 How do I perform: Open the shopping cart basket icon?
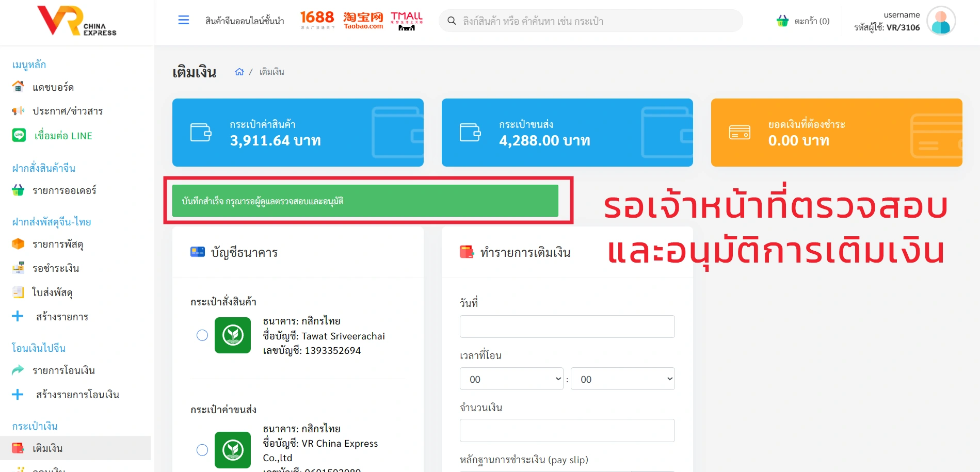[782, 21]
